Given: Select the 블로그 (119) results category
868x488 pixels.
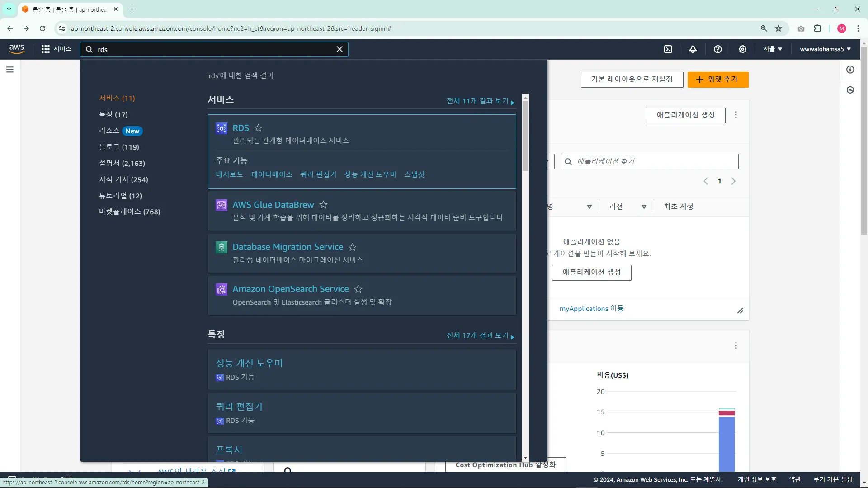Looking at the screenshot, I should (119, 147).
